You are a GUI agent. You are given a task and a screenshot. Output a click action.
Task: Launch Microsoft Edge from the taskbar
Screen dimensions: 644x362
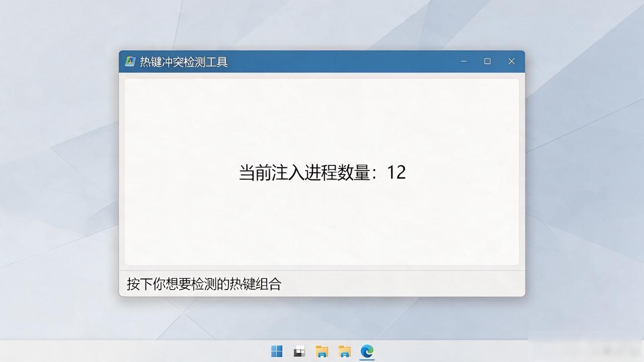click(367, 351)
